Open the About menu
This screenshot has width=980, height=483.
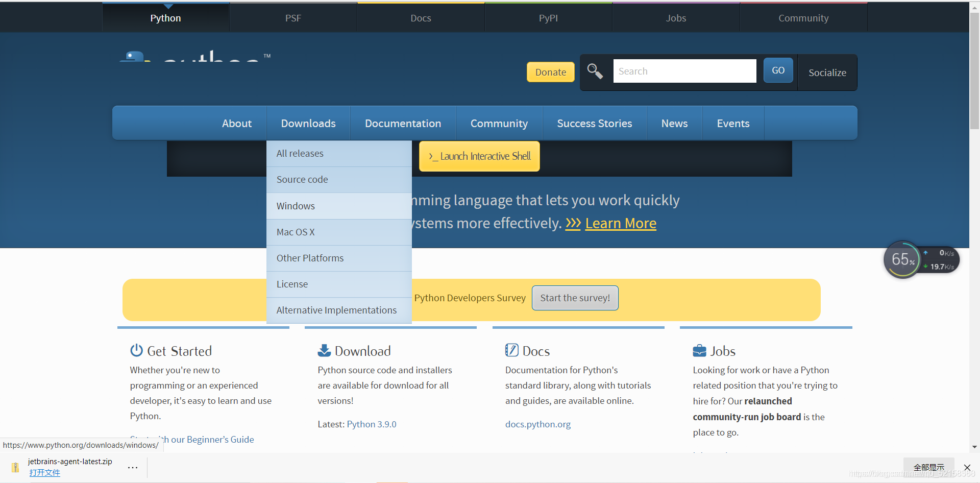(x=237, y=123)
